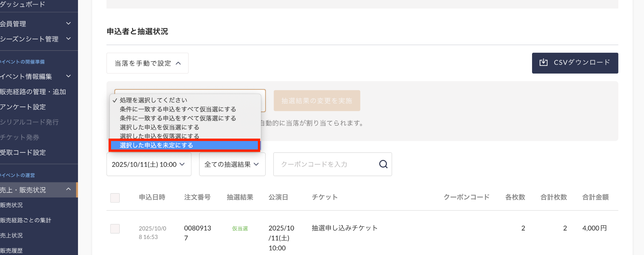Check the checkbox for order 00809137
This screenshot has height=255, width=644.
[x=115, y=229]
